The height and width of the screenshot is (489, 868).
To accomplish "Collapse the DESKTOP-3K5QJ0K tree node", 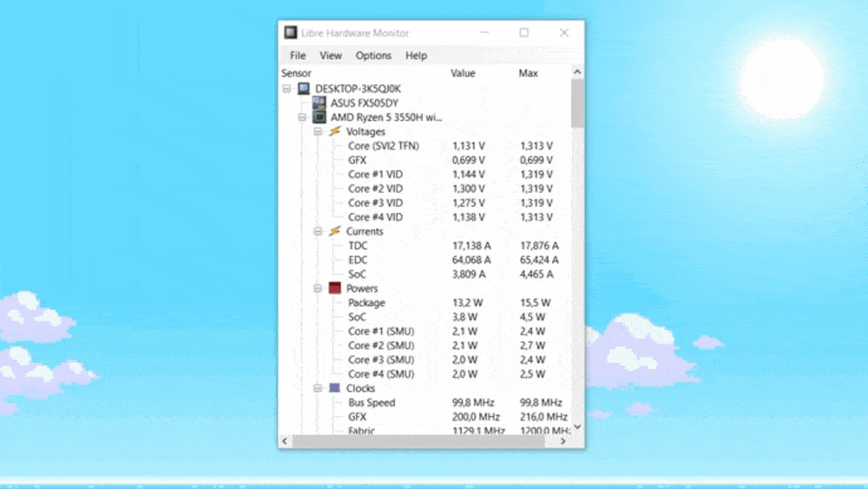I will [286, 89].
